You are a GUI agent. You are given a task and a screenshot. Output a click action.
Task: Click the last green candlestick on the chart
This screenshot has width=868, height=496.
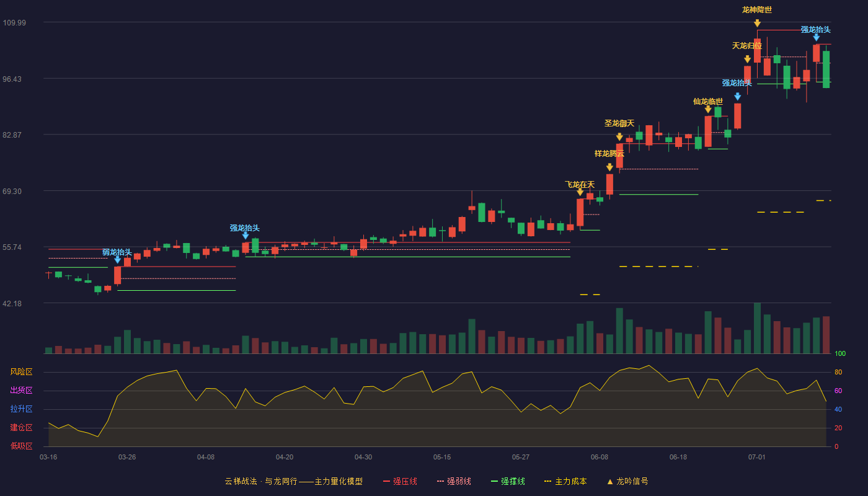point(826,69)
